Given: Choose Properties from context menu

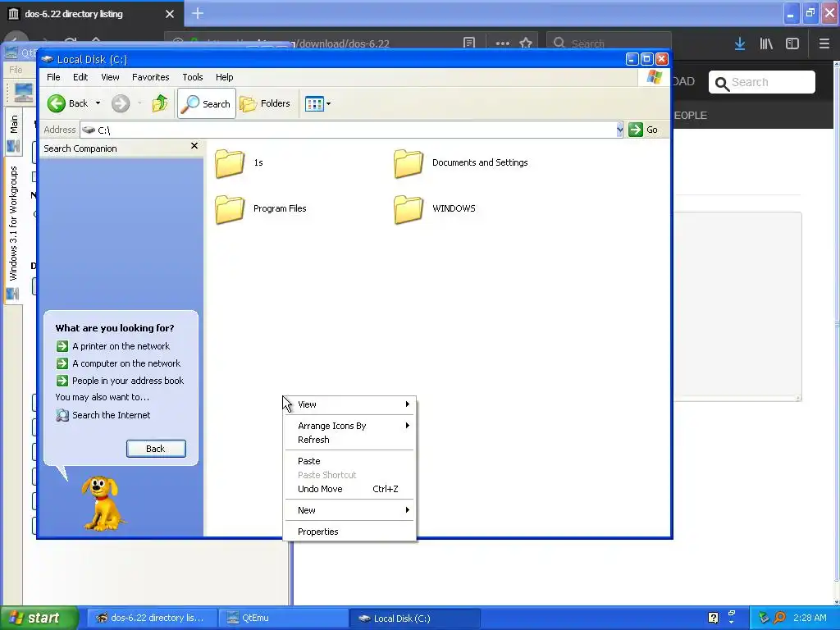Looking at the screenshot, I should point(349,532).
